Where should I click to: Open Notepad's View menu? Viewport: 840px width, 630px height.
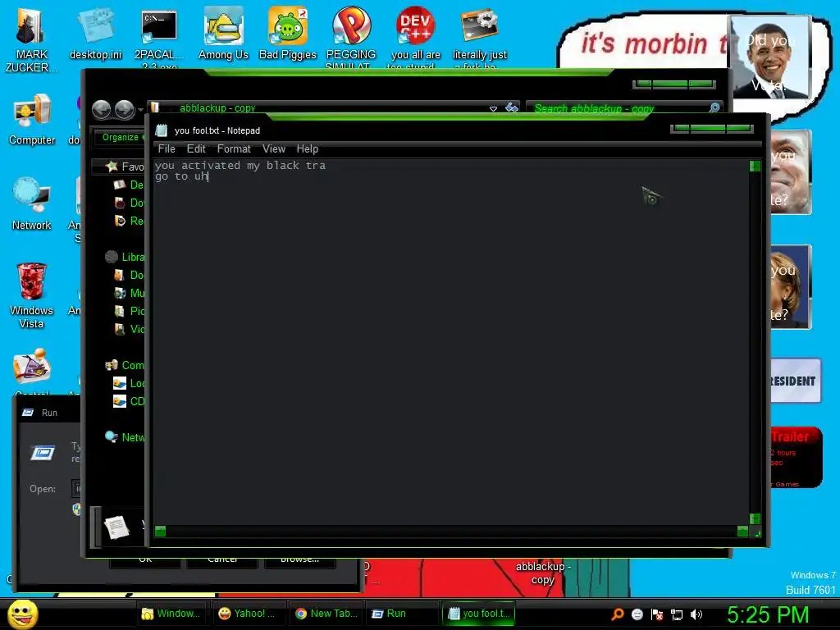click(274, 149)
